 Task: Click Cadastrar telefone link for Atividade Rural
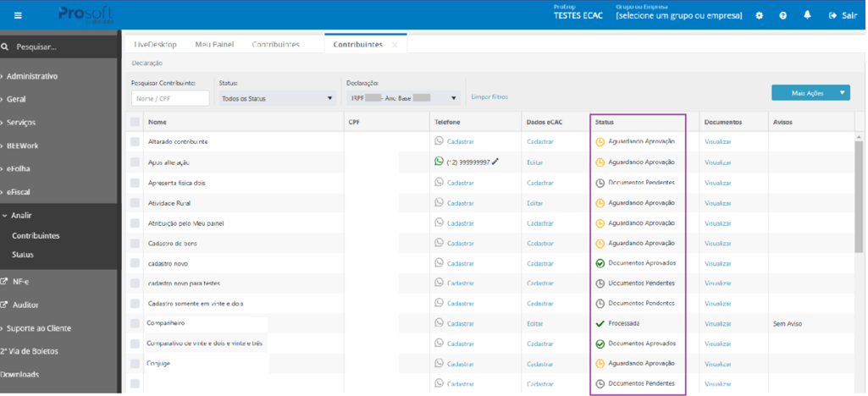click(x=460, y=203)
